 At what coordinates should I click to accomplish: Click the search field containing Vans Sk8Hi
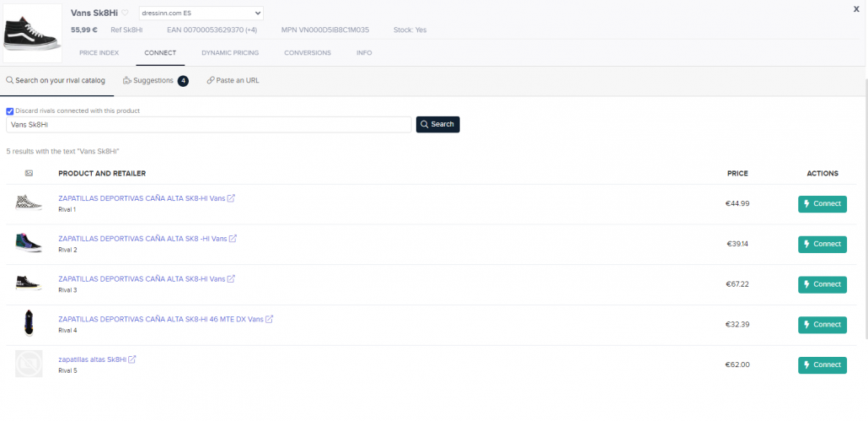coord(209,125)
